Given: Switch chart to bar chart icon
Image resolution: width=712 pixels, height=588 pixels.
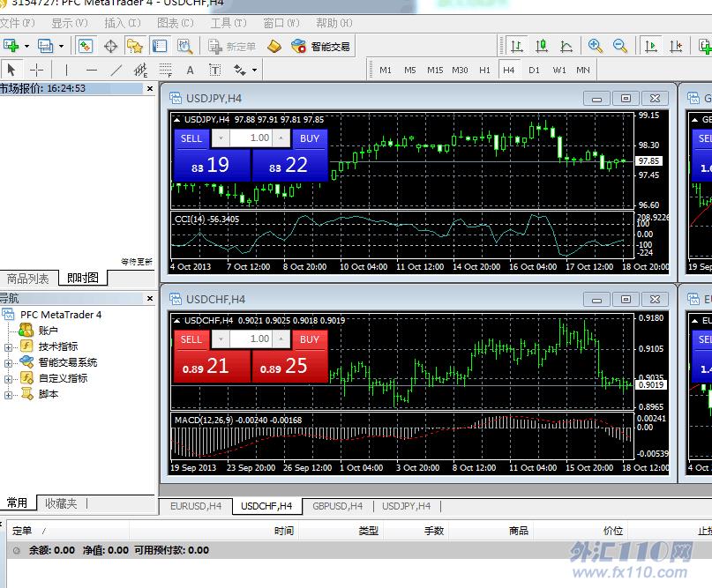Looking at the screenshot, I should 516,46.
